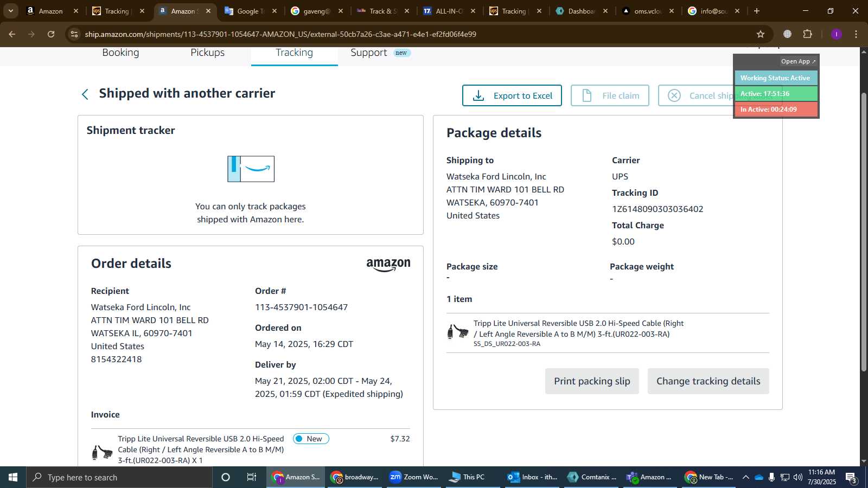The width and height of the screenshot is (868, 488).
Task: Click the taskbar search box
Action: [x=119, y=477]
